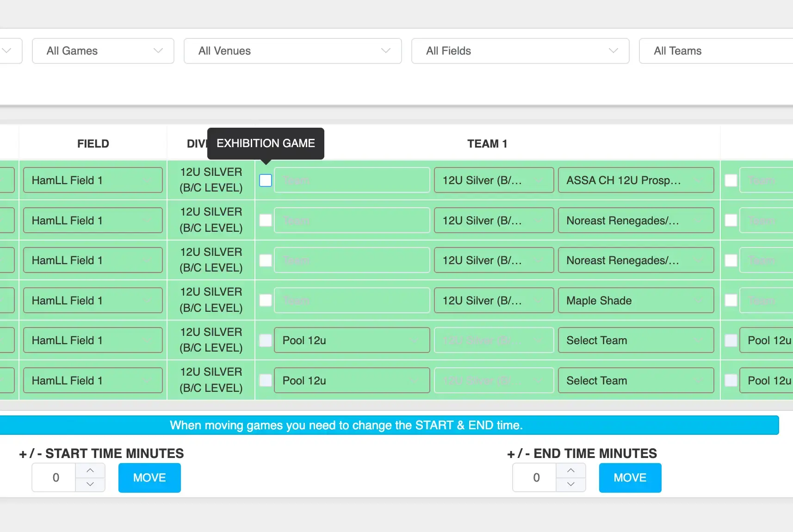Tick Team 1 checkbox in first Noreast Renegades row
Viewport: 793px width, 532px height.
[266, 220]
